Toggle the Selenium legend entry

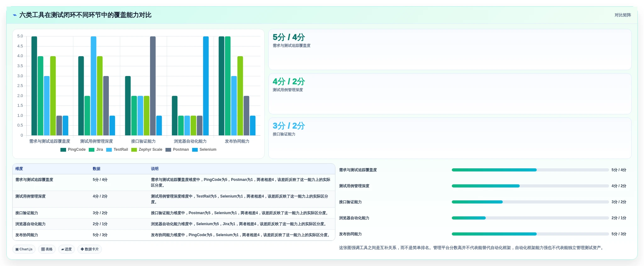[x=204, y=150]
